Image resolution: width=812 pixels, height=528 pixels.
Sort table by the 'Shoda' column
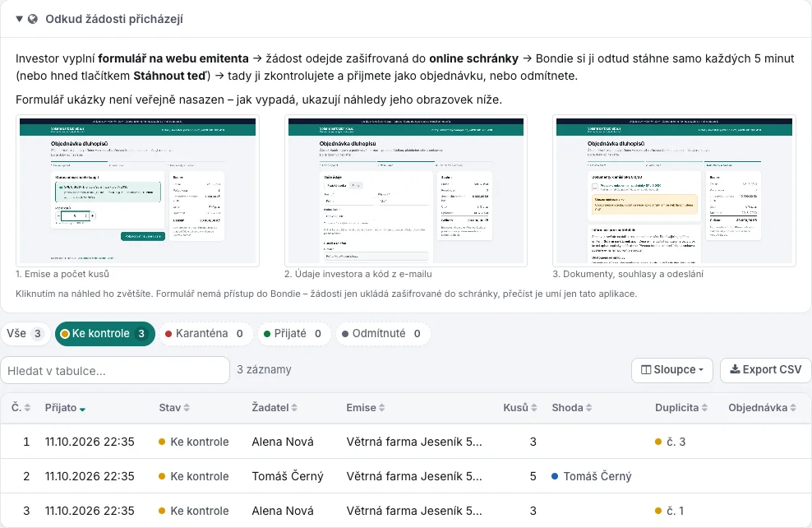pos(572,408)
